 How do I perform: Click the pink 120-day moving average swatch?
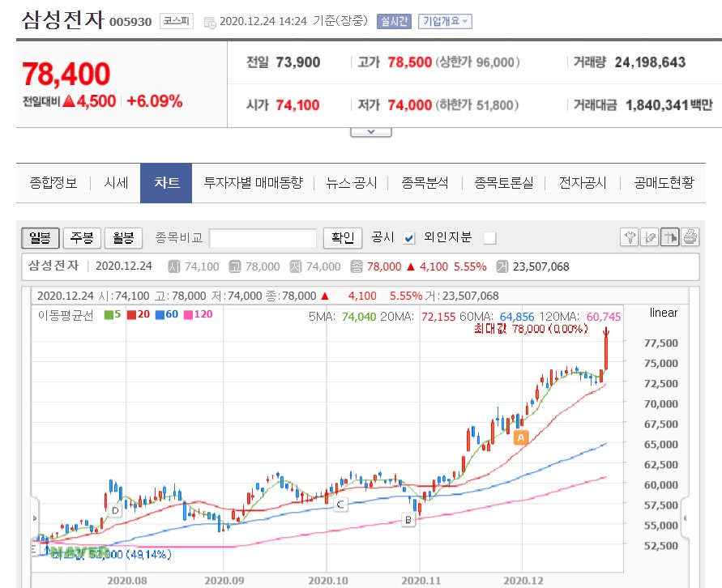point(188,315)
